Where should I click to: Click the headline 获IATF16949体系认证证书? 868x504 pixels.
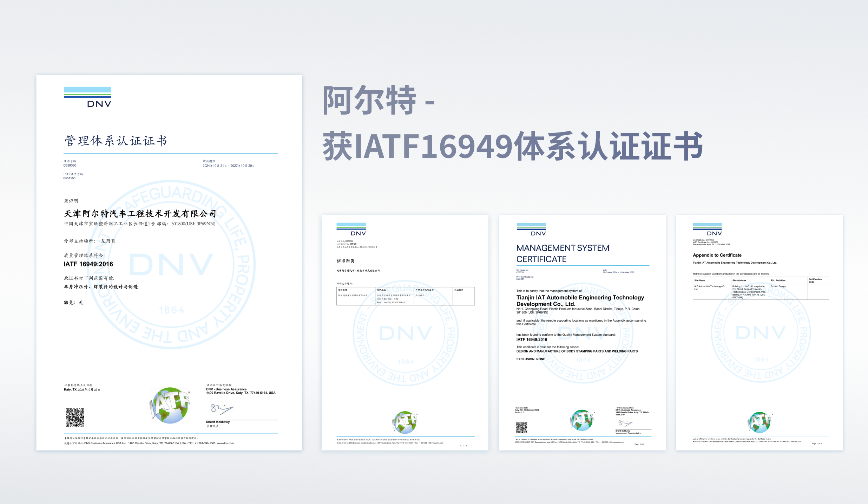point(512,146)
